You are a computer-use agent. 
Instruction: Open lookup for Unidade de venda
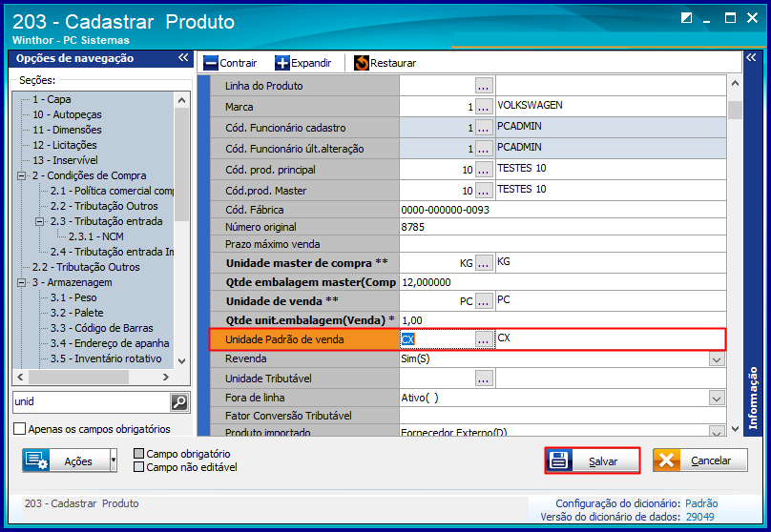click(x=484, y=301)
